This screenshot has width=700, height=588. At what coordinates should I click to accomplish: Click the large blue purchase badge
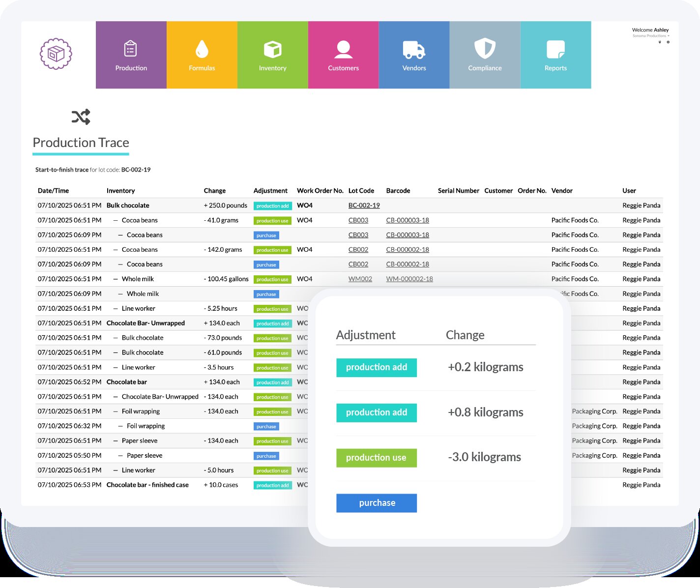(x=377, y=503)
